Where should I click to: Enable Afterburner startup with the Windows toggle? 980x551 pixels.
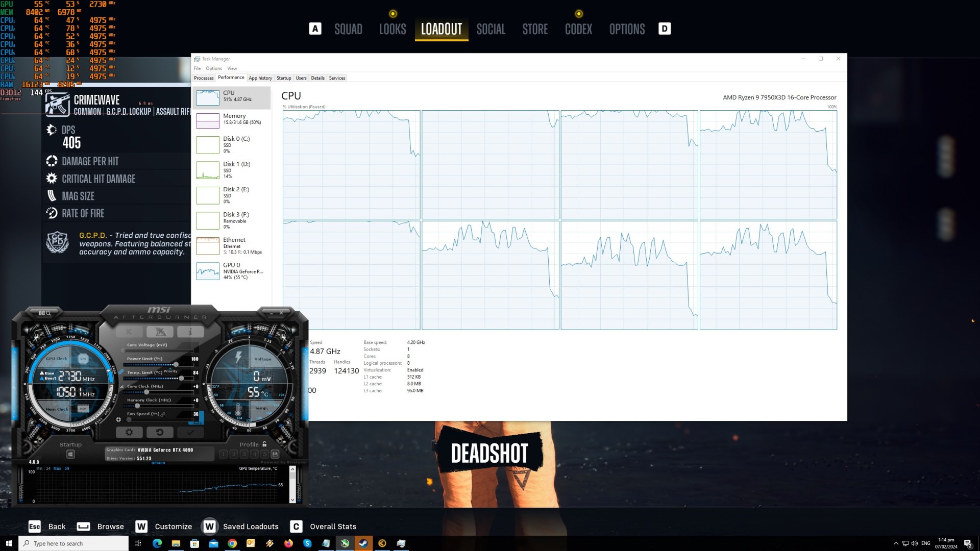(71, 454)
